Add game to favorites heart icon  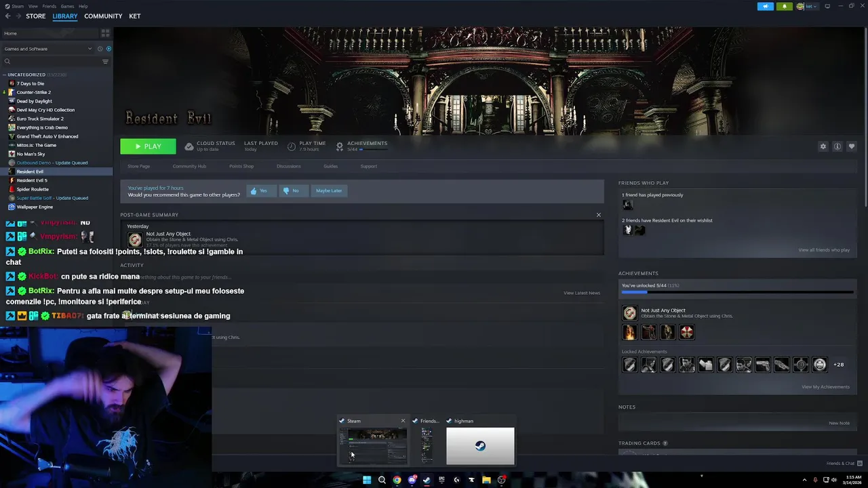852,146
